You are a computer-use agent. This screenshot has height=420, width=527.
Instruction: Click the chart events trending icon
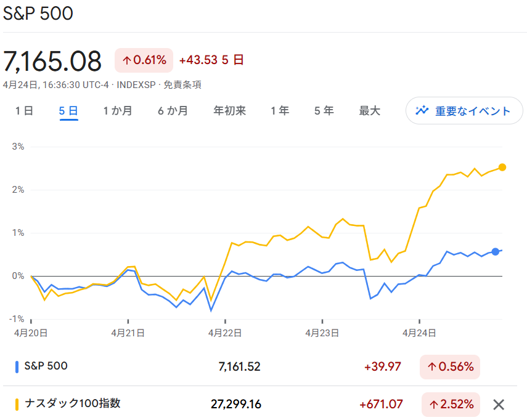(x=422, y=111)
